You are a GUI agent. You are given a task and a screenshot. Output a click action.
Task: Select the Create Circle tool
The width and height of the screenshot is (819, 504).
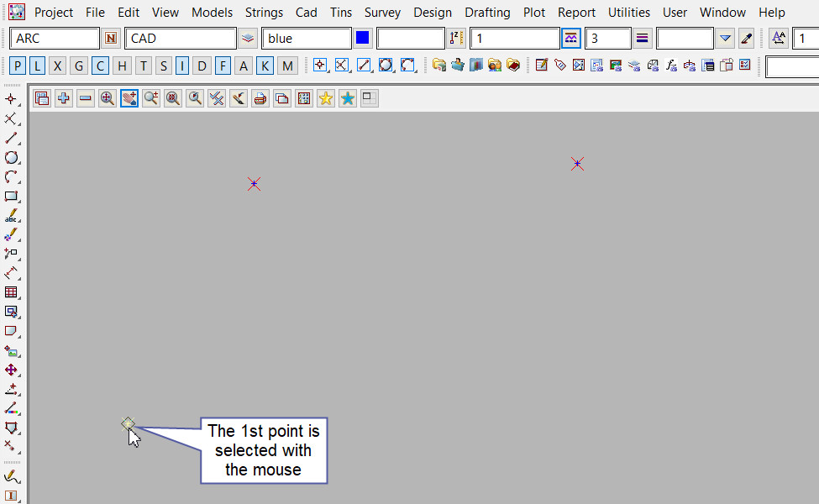tap(12, 157)
